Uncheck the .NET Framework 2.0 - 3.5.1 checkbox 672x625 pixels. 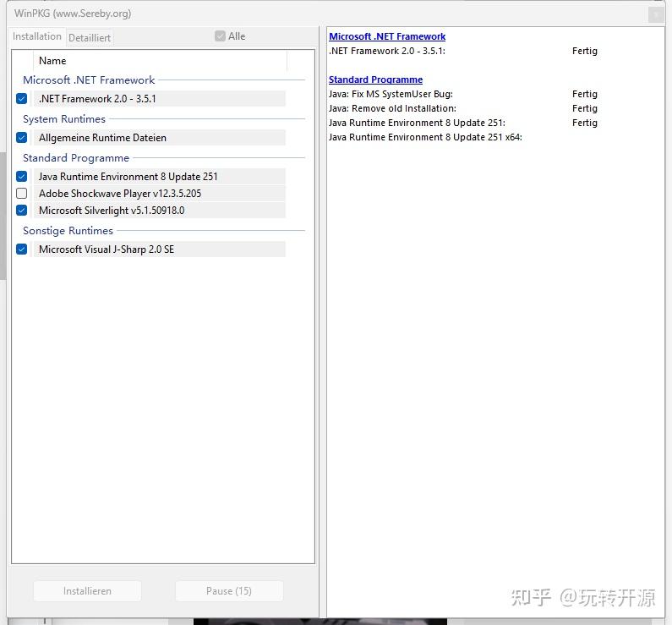(x=21, y=99)
